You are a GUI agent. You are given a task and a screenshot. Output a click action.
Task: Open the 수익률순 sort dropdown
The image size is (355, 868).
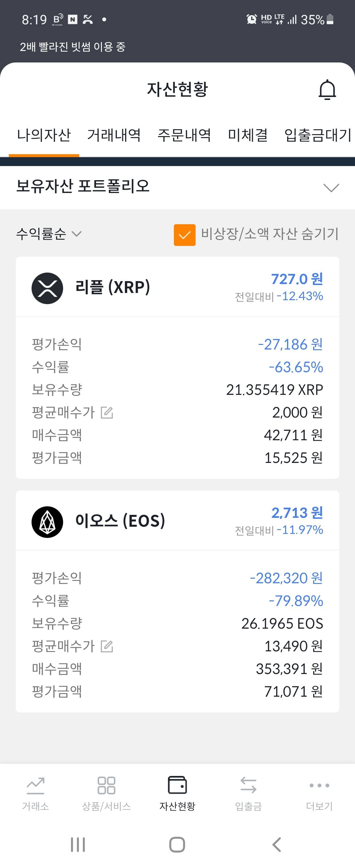click(49, 234)
